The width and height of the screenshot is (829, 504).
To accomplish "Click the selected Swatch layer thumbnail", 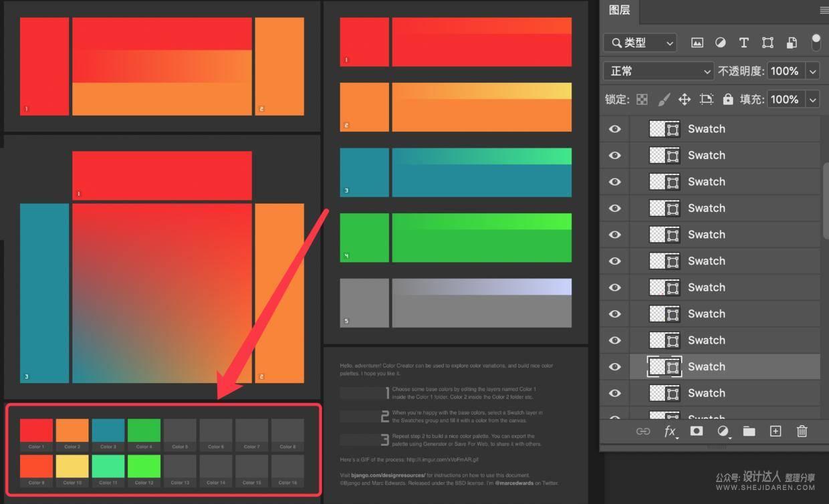I will tap(666, 366).
